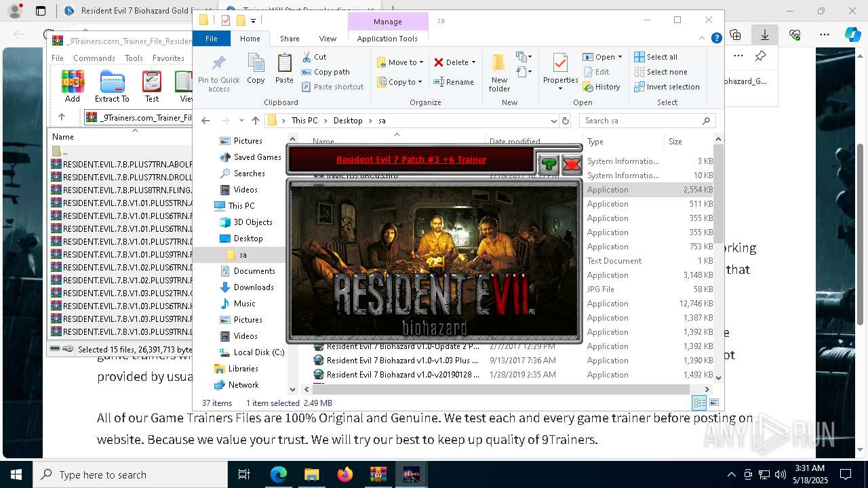Click the Resident Evil trainer banner image
868x488 pixels.
(434, 261)
